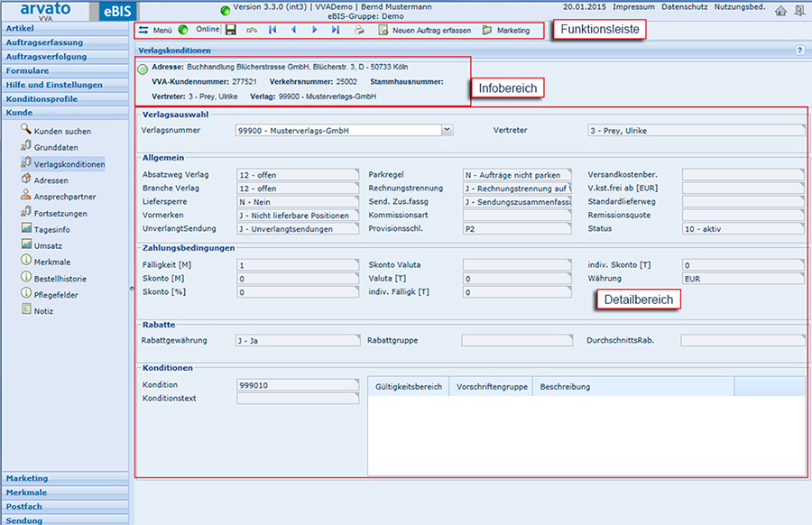Screen dimensions: 812x525
Task: Click the empty Konditionstext field
Action: pyautogui.click(x=297, y=399)
